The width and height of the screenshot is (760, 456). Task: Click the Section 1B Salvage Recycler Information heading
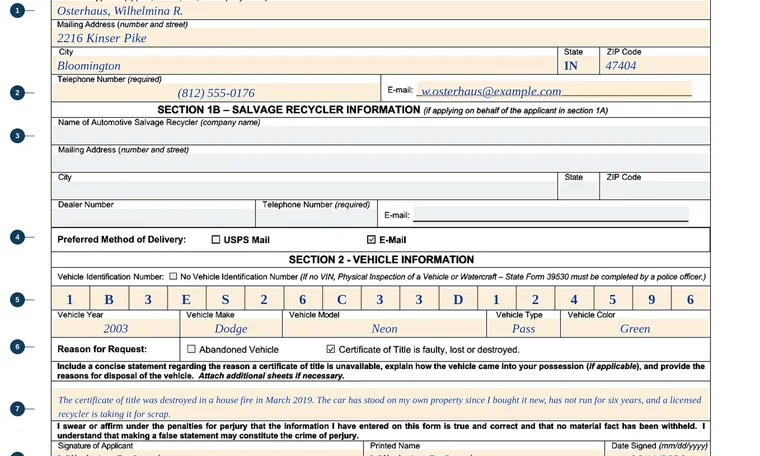288,110
